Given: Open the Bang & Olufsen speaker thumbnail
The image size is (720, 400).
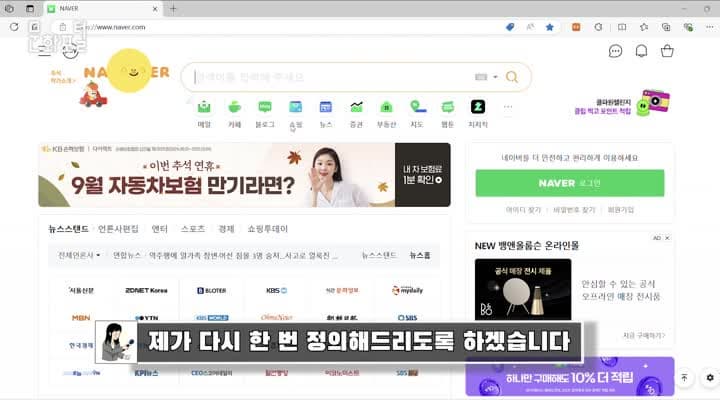Looking at the screenshot, I should (523, 289).
